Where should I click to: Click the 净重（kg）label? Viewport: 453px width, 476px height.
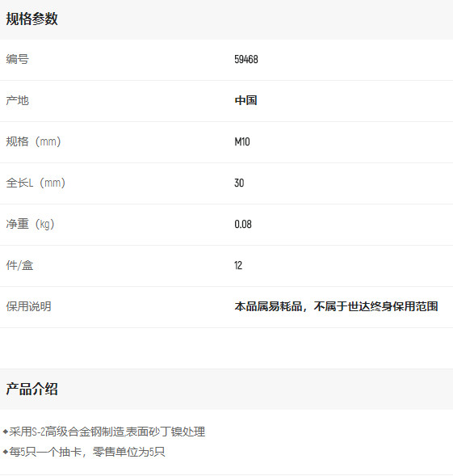[31, 224]
